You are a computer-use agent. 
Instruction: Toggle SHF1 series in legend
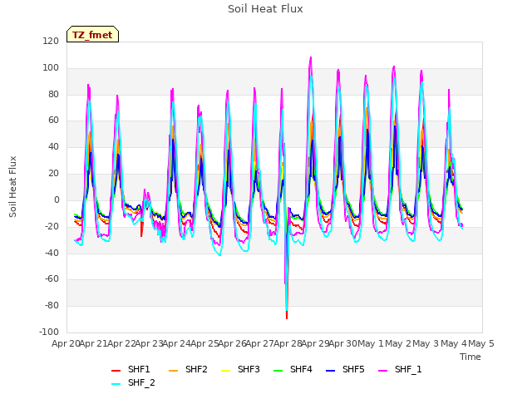tap(131, 369)
